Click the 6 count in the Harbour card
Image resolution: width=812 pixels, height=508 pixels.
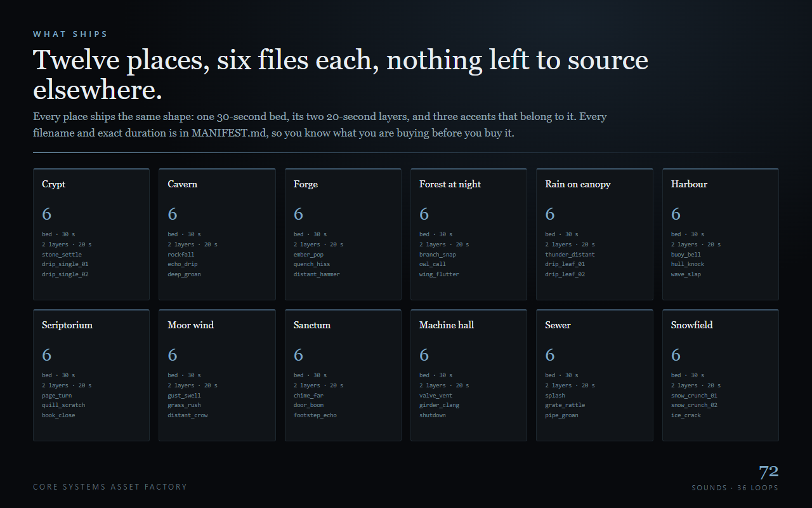676,214
